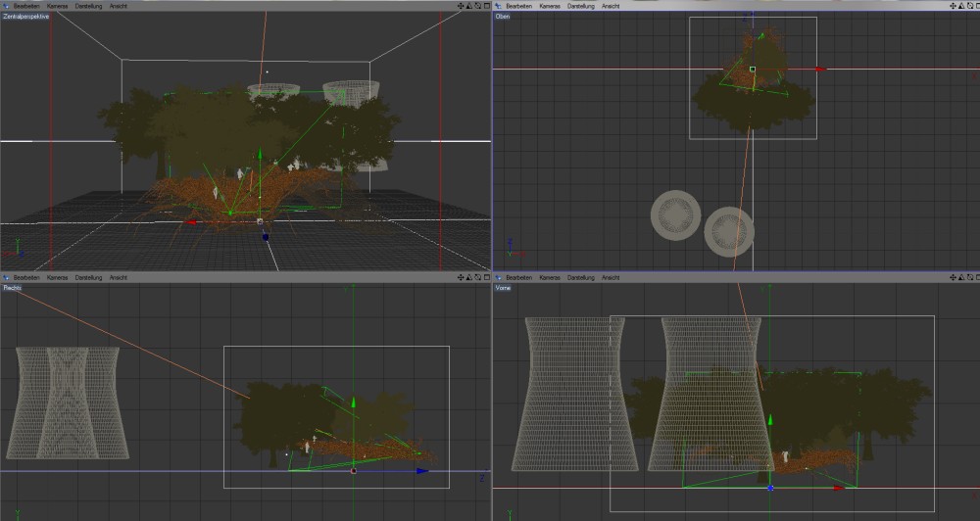Open the Bearbeiten menu in the Vorne viewport

[x=518, y=279]
